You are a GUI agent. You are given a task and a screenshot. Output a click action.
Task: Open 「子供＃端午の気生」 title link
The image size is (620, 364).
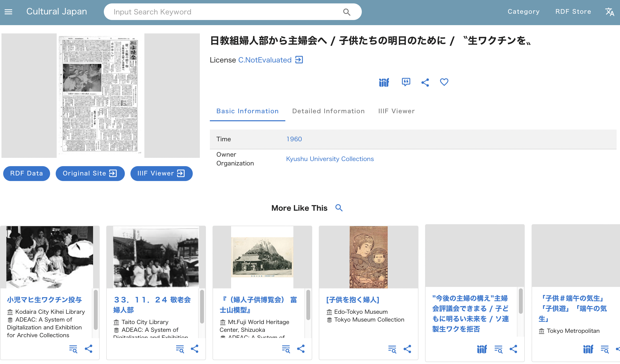click(573, 308)
